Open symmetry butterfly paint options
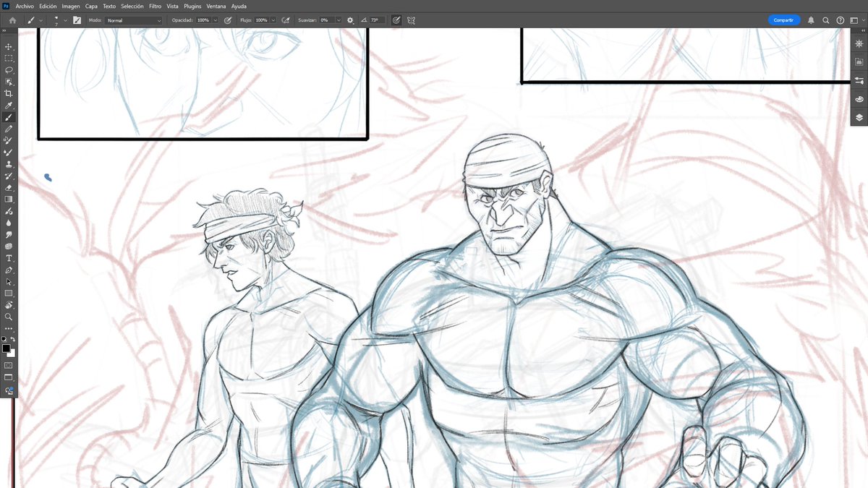Image resolution: width=868 pixels, height=488 pixels. pyautogui.click(x=412, y=20)
